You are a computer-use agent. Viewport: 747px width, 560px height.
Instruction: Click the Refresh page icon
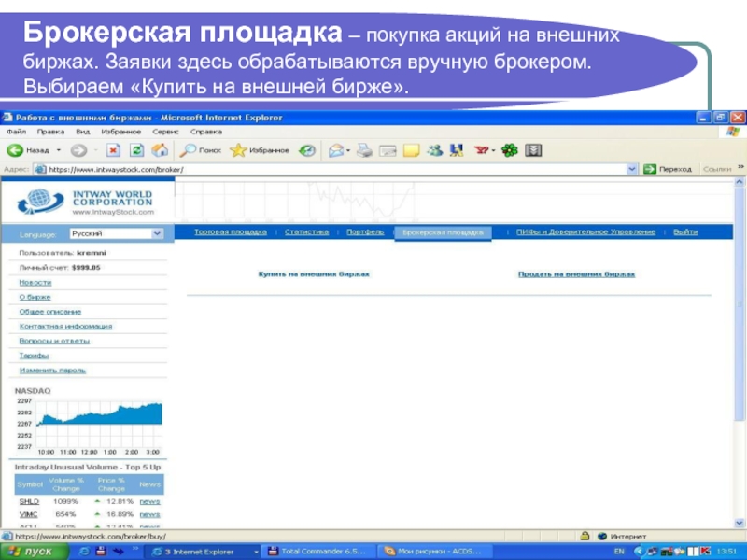click(136, 149)
